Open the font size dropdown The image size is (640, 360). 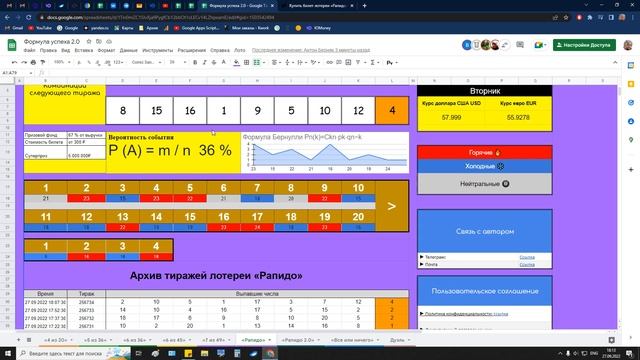178,62
